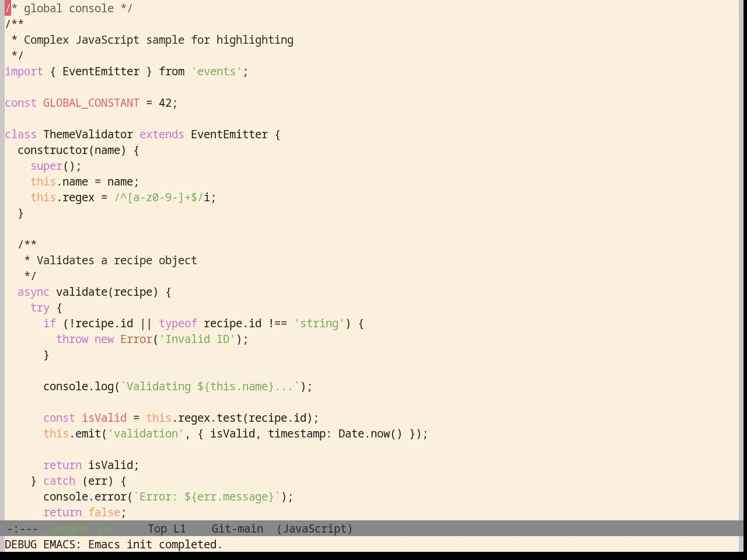Click the 'extends' keyword

tap(162, 135)
